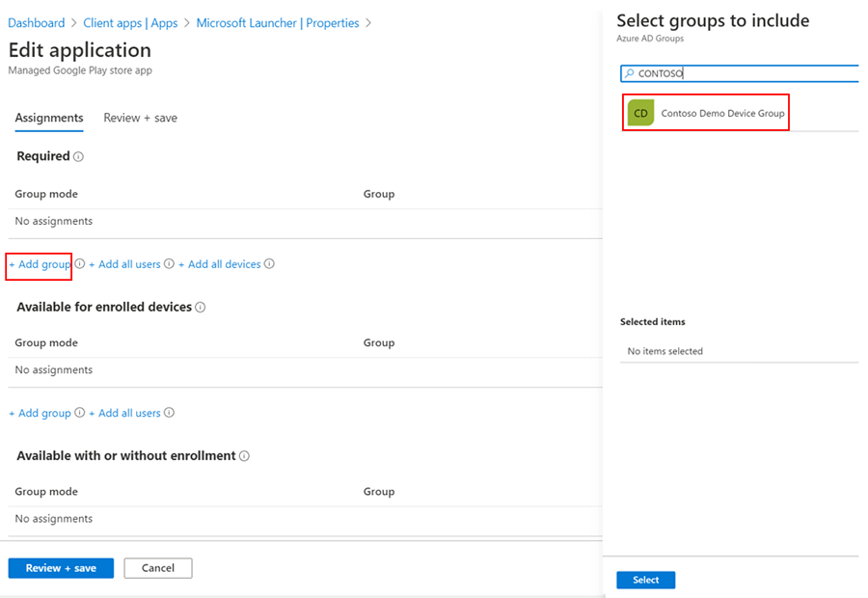The width and height of the screenshot is (868, 598).
Task: Cancel the application edit
Action: click(158, 568)
